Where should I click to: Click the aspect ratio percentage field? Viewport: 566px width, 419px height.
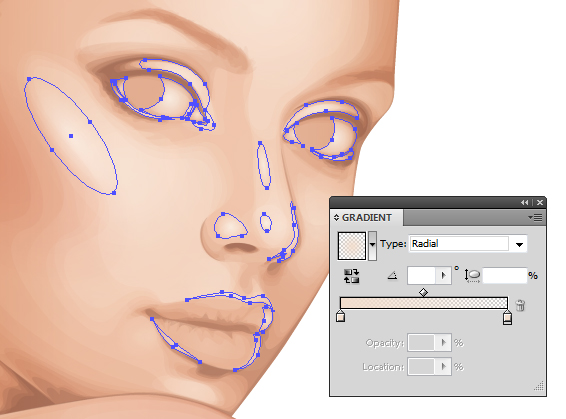(505, 276)
